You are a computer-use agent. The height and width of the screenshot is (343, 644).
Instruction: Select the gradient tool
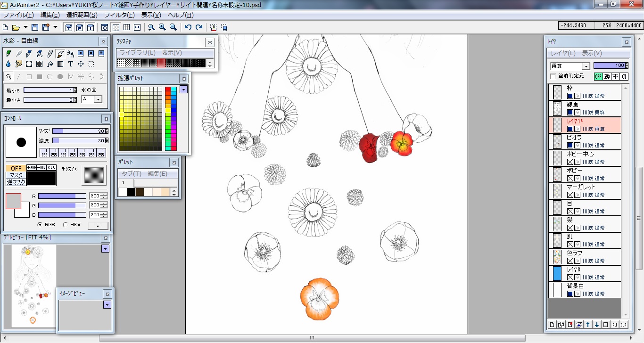[60, 64]
